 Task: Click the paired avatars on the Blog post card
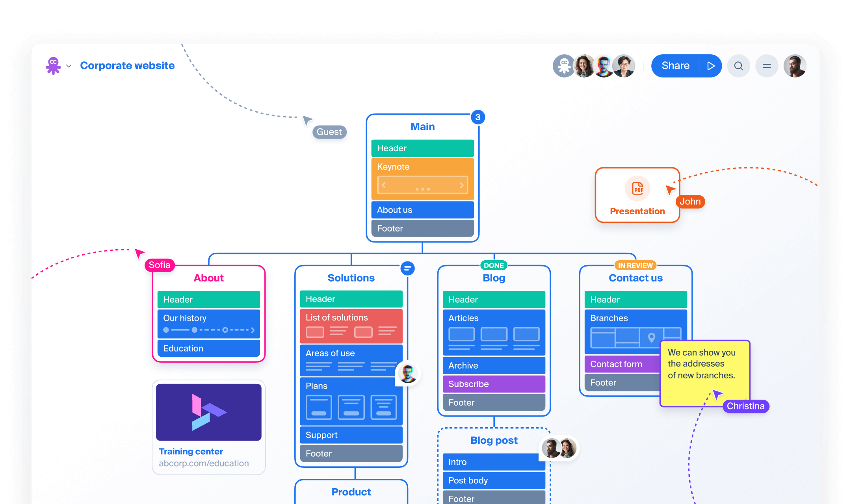click(558, 448)
